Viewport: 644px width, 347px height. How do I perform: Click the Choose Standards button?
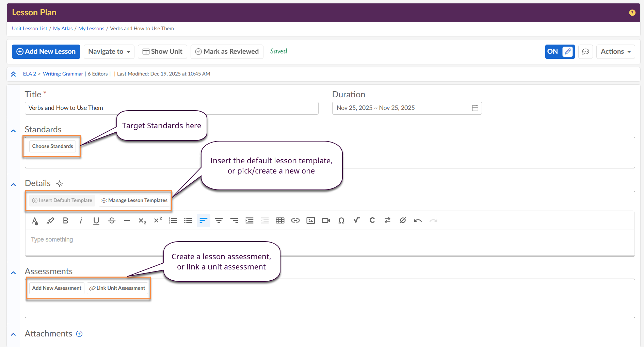tap(52, 146)
